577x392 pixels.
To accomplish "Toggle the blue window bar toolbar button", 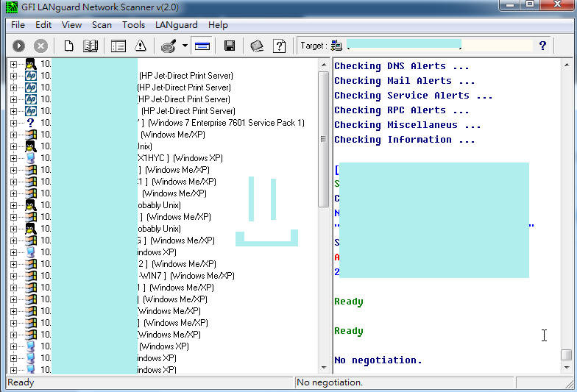I will click(x=202, y=46).
